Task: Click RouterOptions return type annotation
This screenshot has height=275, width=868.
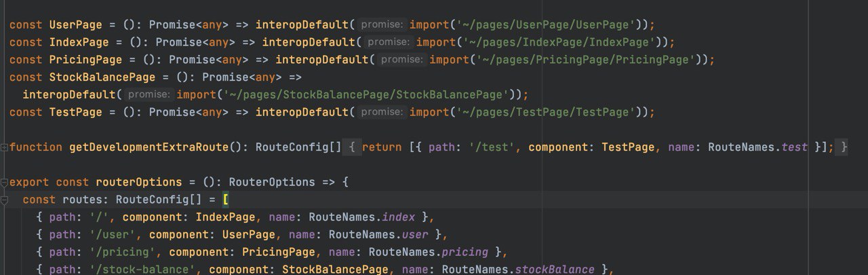Action: pyautogui.click(x=272, y=183)
